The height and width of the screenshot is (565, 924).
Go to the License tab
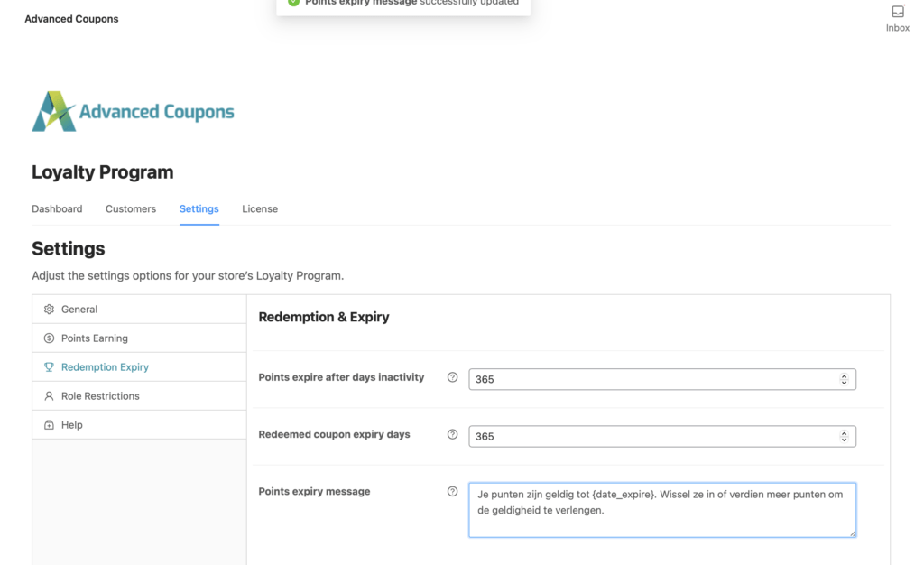260,208
